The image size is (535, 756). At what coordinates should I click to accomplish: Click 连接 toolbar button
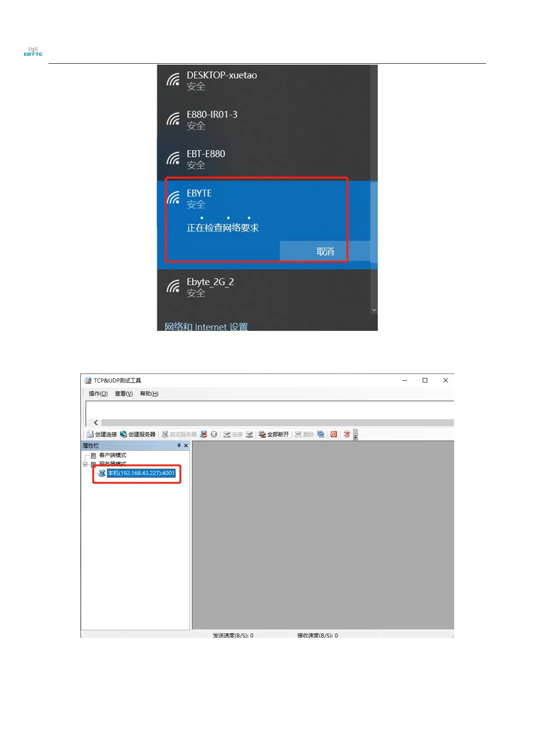233,434
